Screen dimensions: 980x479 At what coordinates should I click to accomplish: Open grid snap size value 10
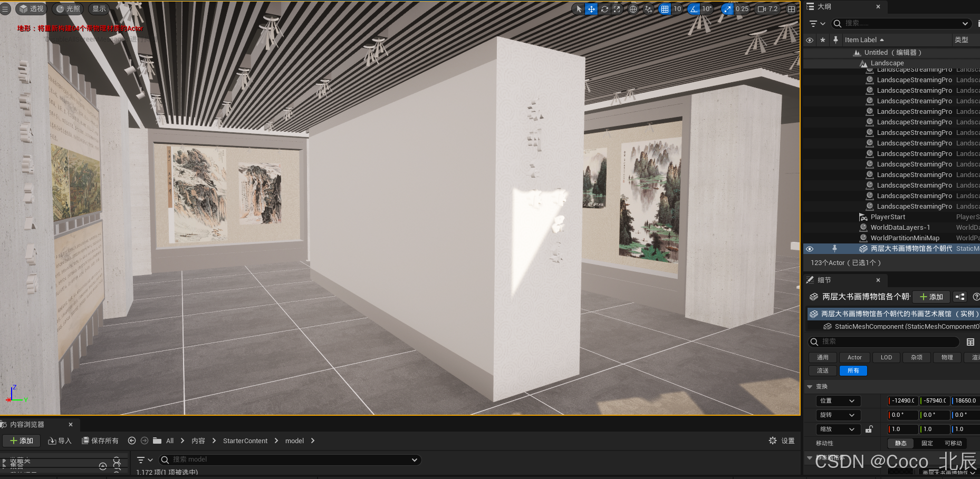point(677,9)
